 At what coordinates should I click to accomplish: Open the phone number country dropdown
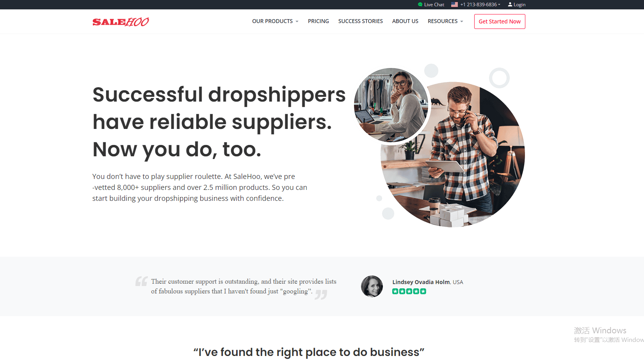click(476, 5)
